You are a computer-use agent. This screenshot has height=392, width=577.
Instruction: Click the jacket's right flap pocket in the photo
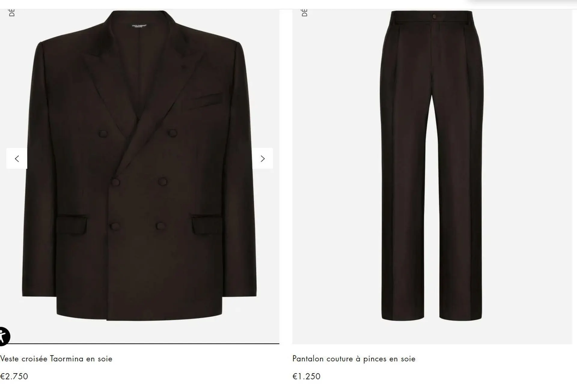click(x=207, y=224)
